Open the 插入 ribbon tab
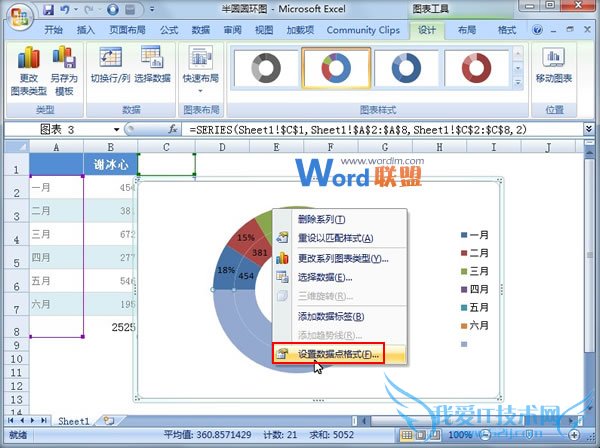Image resolution: width=600 pixels, height=448 pixels. point(85,30)
